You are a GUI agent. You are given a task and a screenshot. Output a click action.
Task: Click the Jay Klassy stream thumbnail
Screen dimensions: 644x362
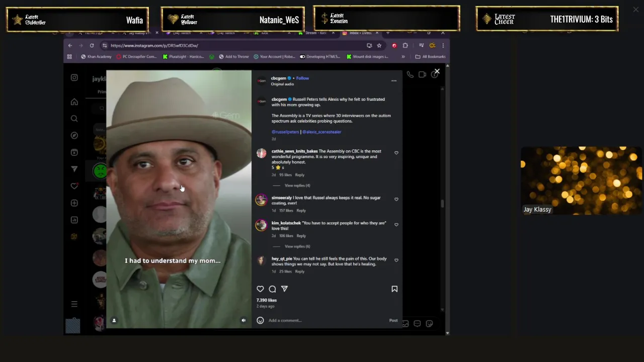pyautogui.click(x=582, y=181)
